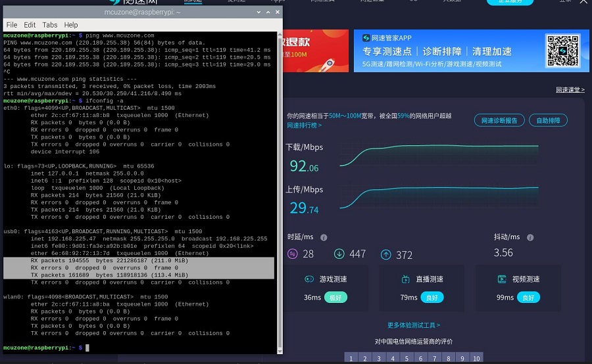Click the 'ping www.mcuzone.com' command line
This screenshot has height=364, width=592.
tap(79, 35)
